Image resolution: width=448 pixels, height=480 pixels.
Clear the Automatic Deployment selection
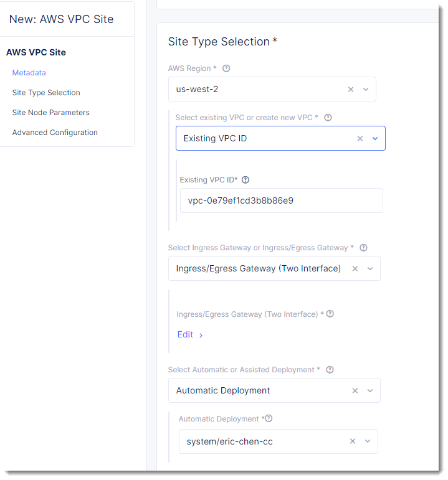355,391
